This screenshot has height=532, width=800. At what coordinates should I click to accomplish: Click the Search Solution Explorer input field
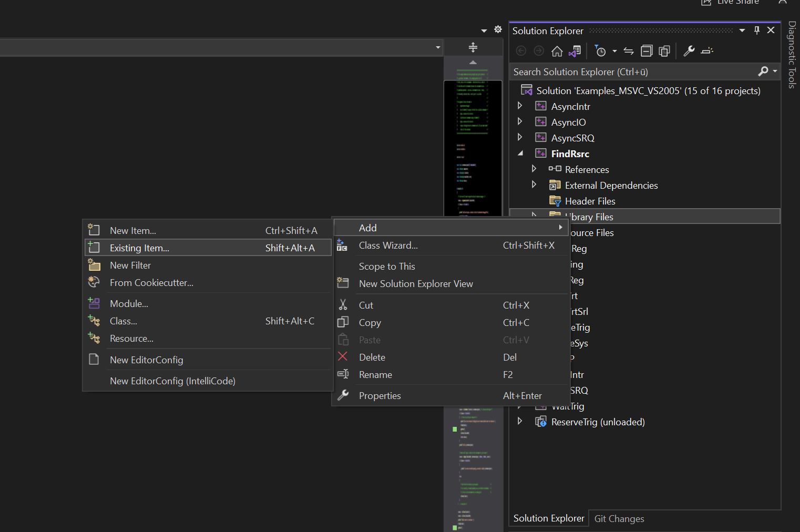click(x=633, y=71)
